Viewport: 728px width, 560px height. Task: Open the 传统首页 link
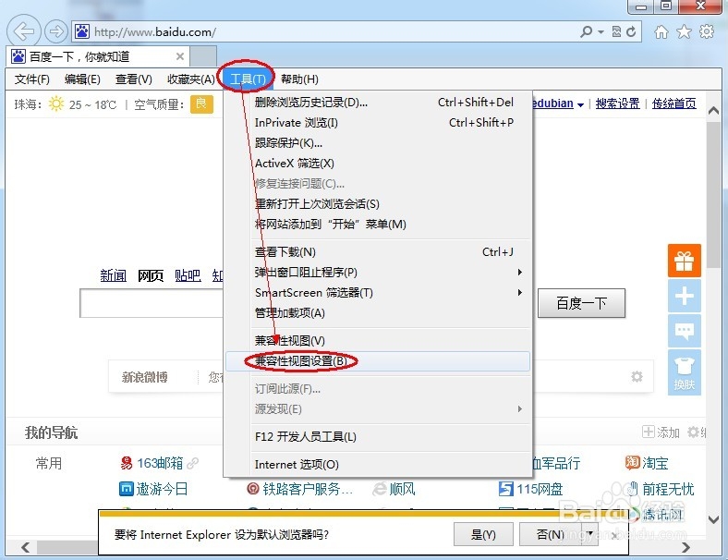pyautogui.click(x=674, y=103)
